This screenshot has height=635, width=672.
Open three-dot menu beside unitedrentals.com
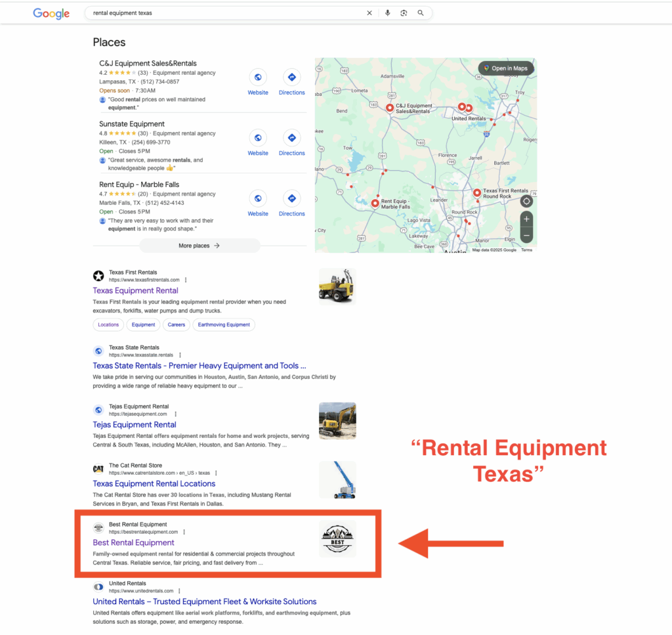point(180,591)
